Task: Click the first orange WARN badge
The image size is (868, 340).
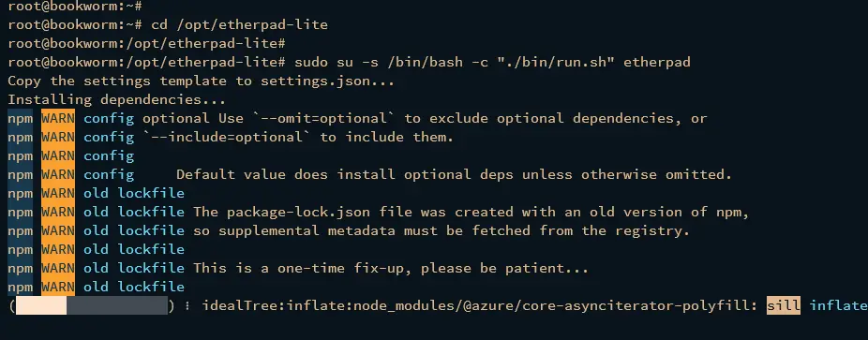Action: click(58, 118)
